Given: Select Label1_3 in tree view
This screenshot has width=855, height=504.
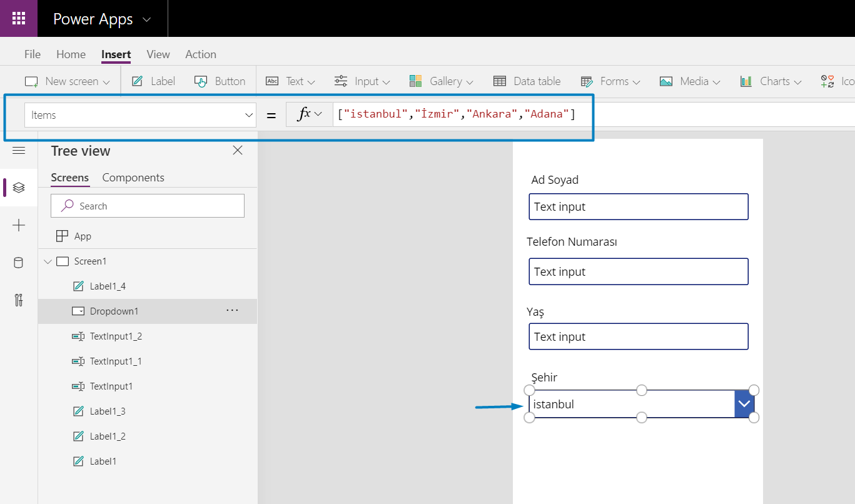Looking at the screenshot, I should coord(108,411).
